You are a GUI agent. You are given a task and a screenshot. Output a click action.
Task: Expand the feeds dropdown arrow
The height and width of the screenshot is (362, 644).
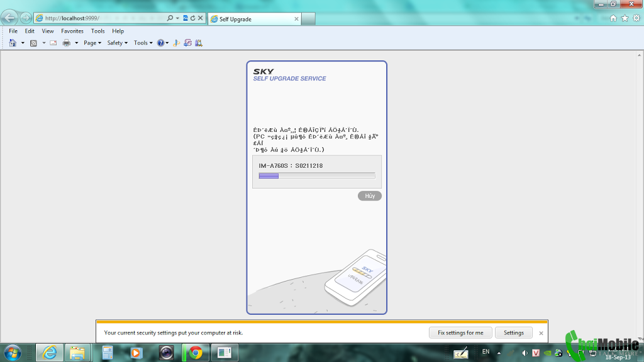(44, 43)
